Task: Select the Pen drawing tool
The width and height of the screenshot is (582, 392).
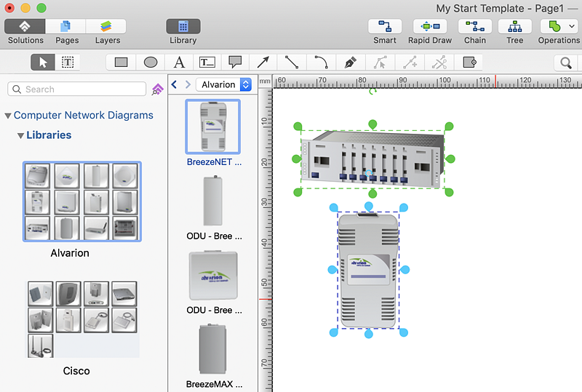Action: [x=350, y=63]
